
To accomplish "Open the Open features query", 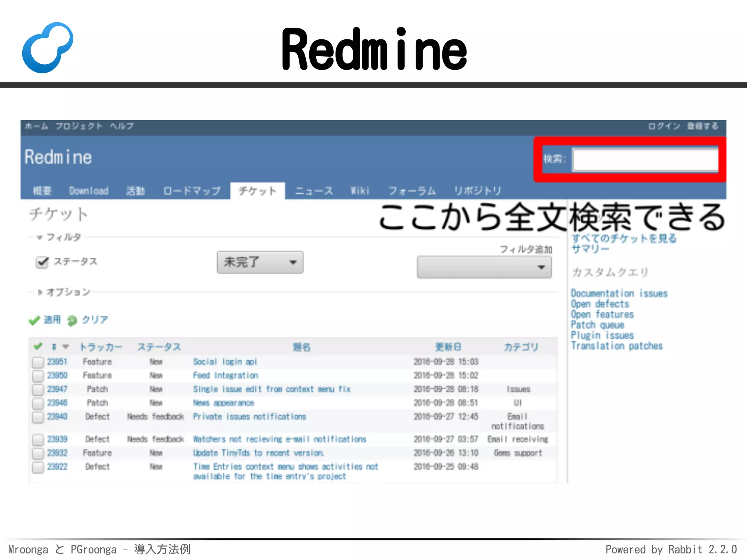I will pyautogui.click(x=602, y=315).
